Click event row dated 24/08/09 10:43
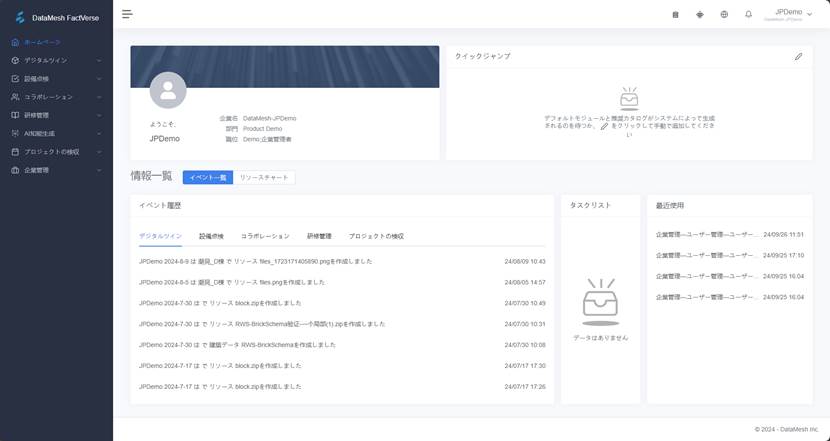Image resolution: width=830 pixels, height=441 pixels. coord(342,262)
